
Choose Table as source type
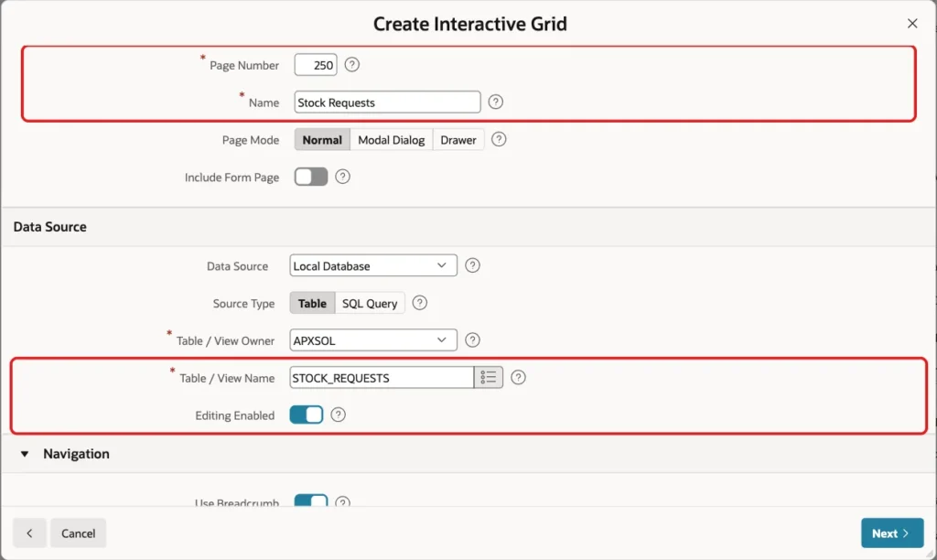point(313,303)
